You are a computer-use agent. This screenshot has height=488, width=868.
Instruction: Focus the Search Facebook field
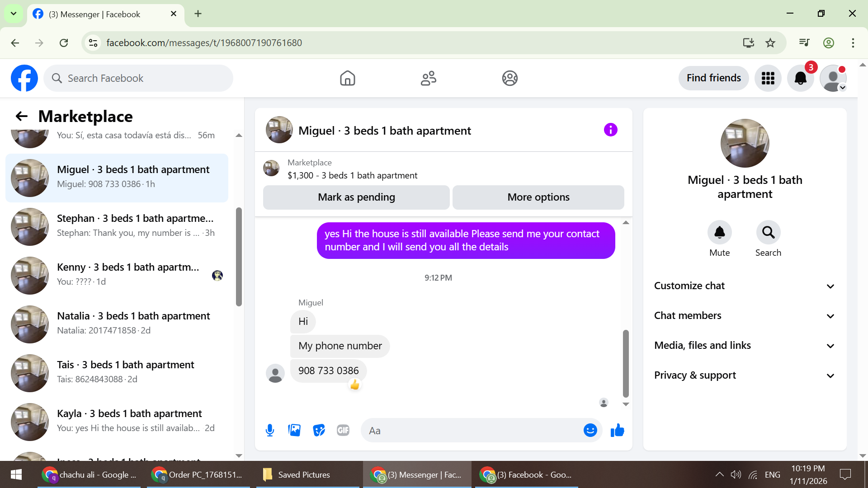point(138,78)
